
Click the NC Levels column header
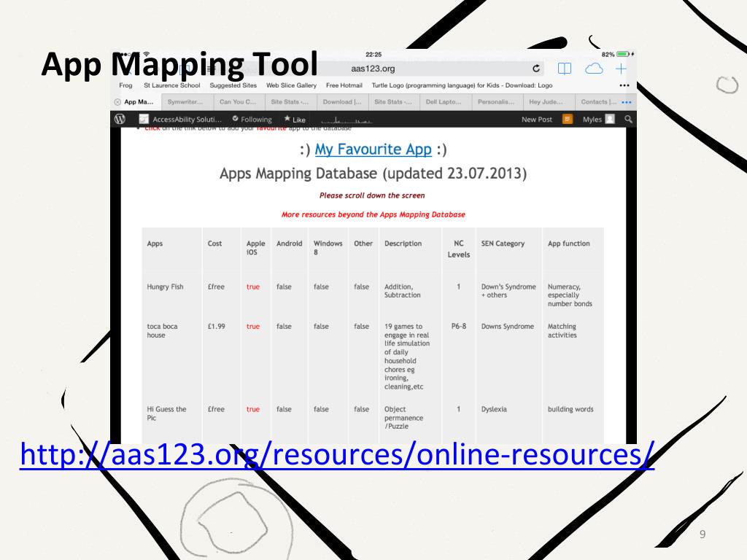click(459, 249)
